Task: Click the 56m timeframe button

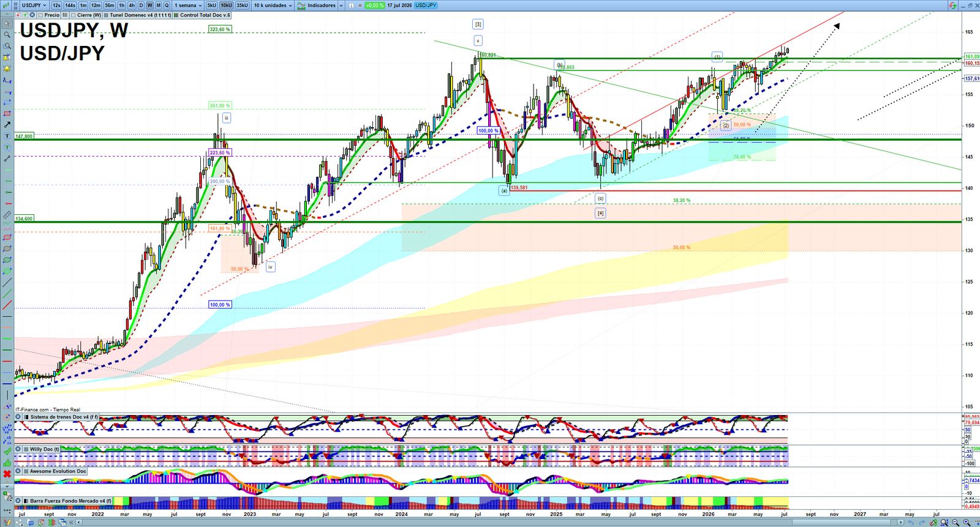Action: pyautogui.click(x=109, y=5)
